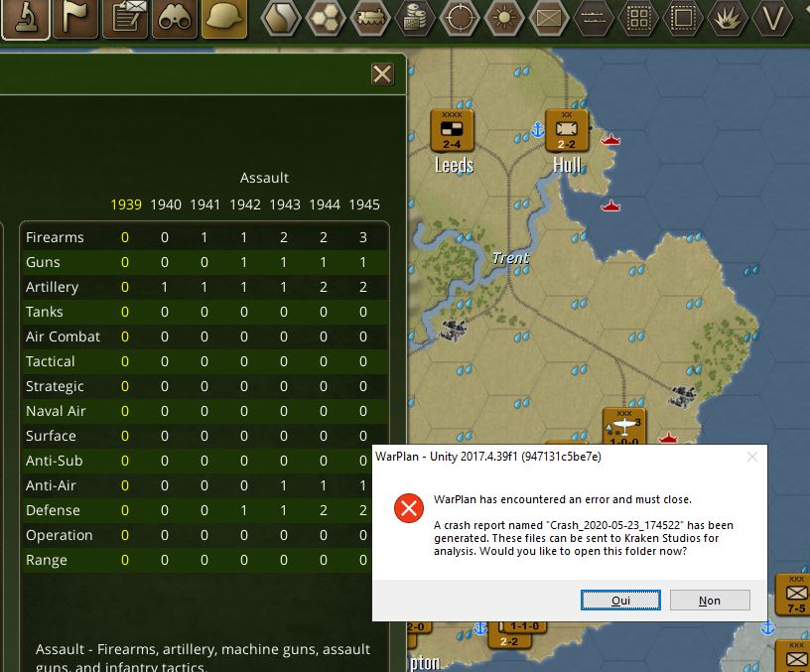Click the coins resources hexagon icon
Viewport: 810px width, 672px height.
415,18
